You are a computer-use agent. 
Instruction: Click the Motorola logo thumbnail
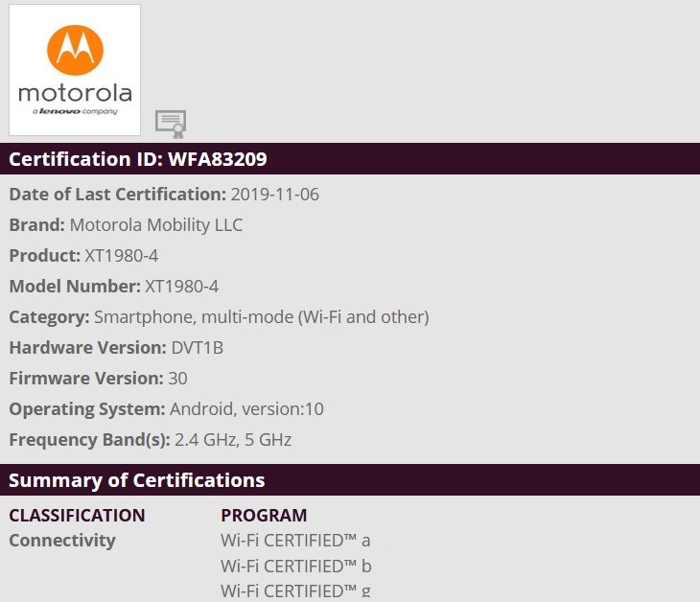[75, 70]
